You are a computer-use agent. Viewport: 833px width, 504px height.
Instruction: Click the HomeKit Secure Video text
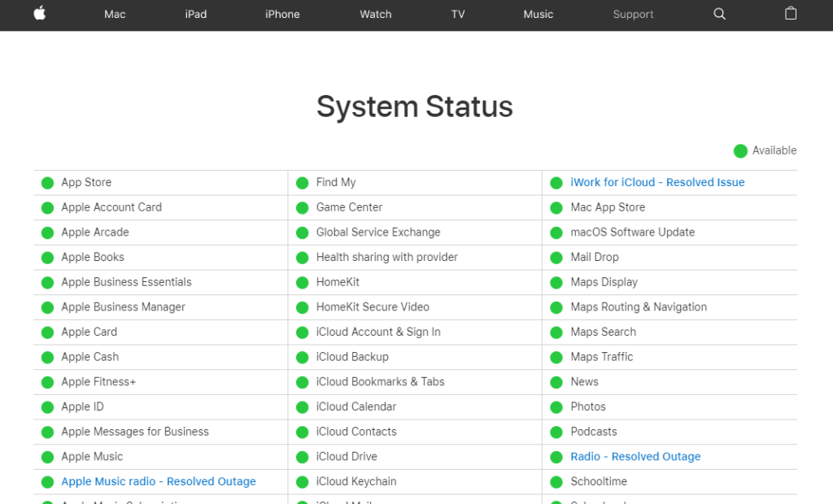[373, 307]
